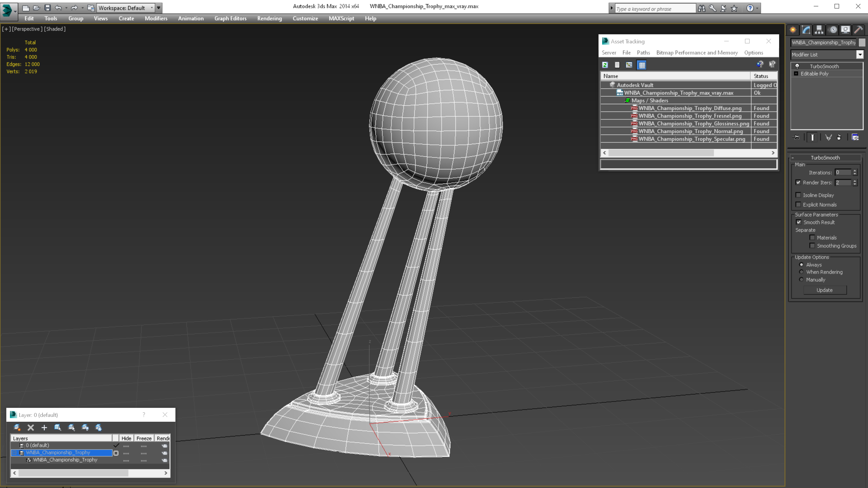Image resolution: width=868 pixels, height=488 pixels.
Task: Pin stack icon below modifier stack
Action: click(796, 137)
